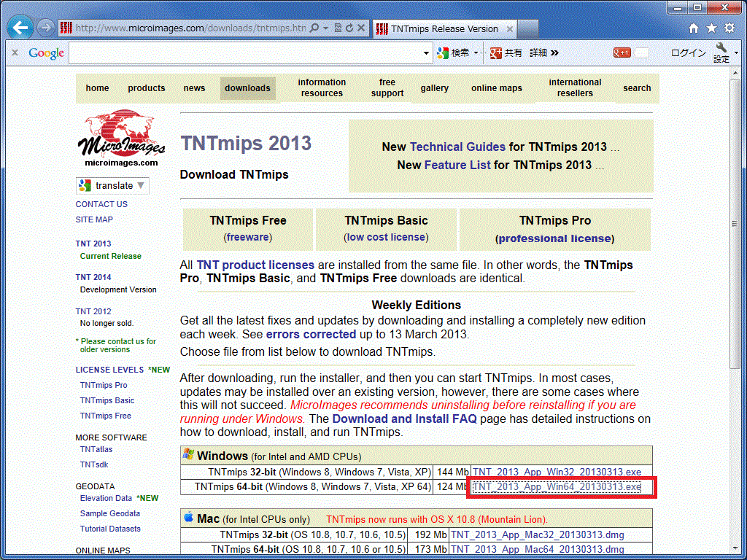Click the site favicon in the address bar
Image resolution: width=747 pixels, height=560 pixels.
(66, 28)
